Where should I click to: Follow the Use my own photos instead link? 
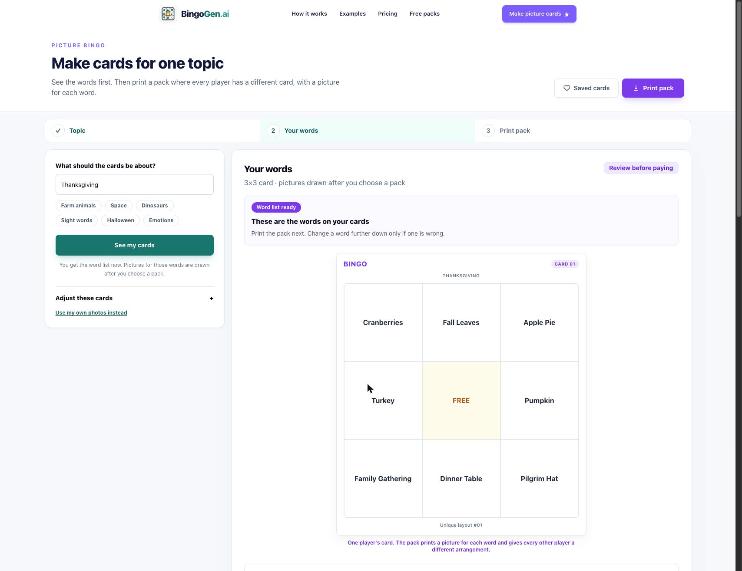(91, 313)
